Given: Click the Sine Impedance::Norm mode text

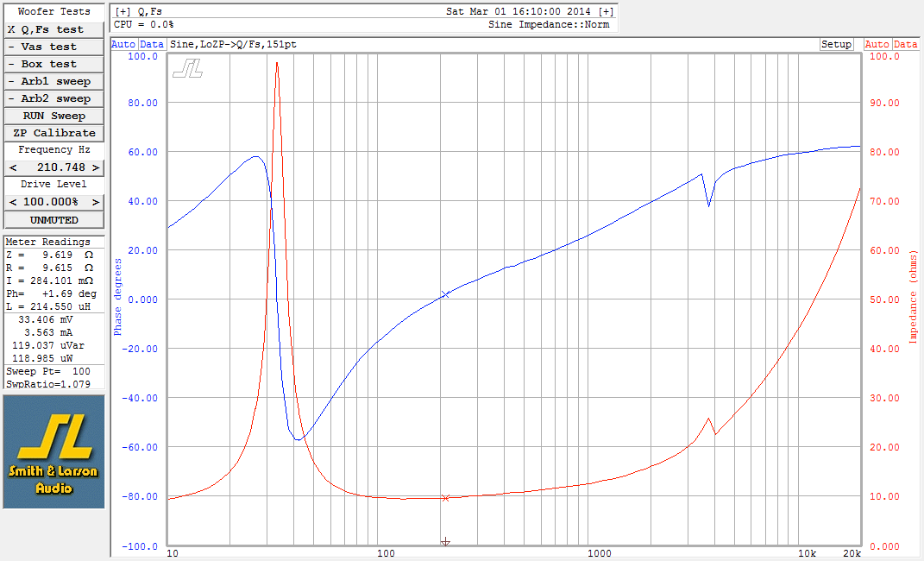Looking at the screenshot, I should 549,24.
